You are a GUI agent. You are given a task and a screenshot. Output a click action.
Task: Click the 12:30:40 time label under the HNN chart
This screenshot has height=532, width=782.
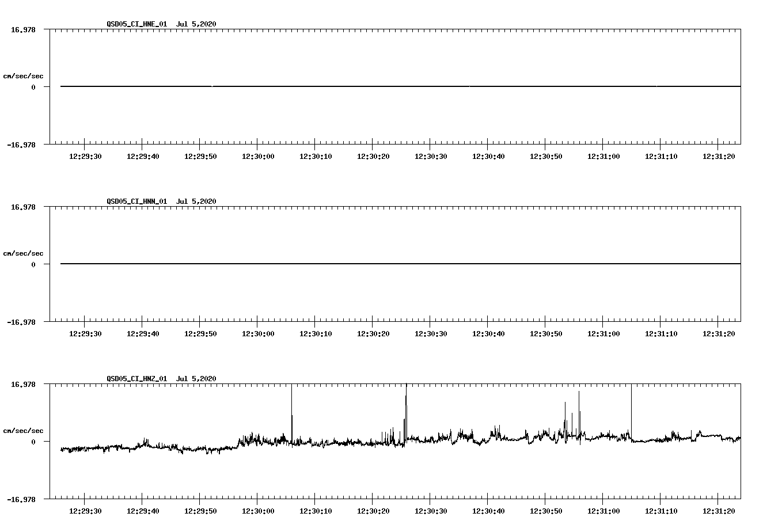coord(488,334)
